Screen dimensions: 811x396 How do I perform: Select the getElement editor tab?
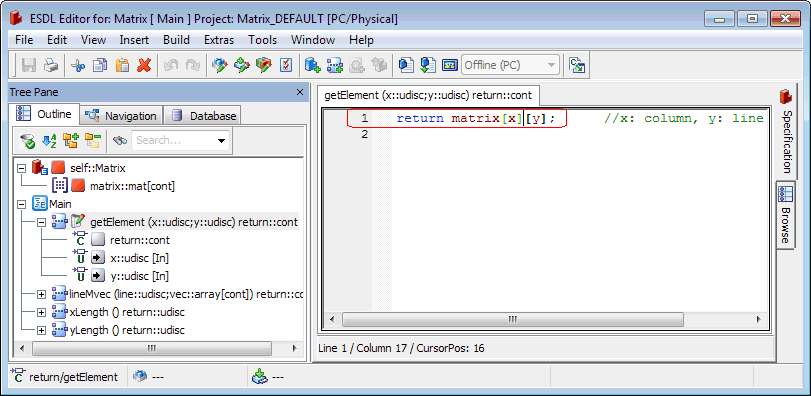tap(428, 96)
